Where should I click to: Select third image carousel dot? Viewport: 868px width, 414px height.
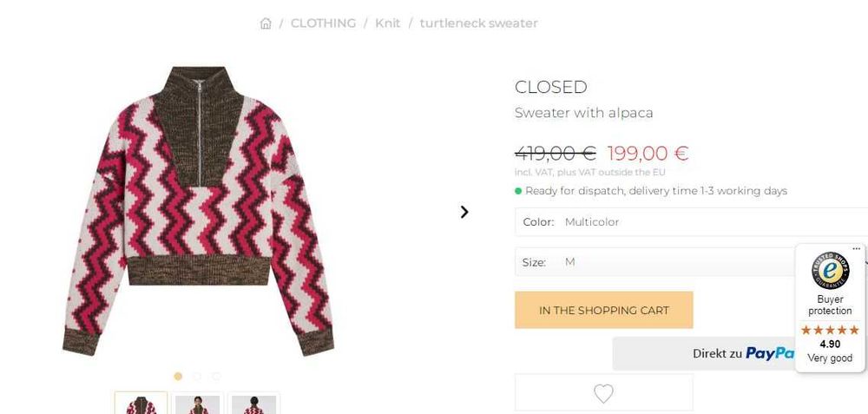click(x=216, y=377)
